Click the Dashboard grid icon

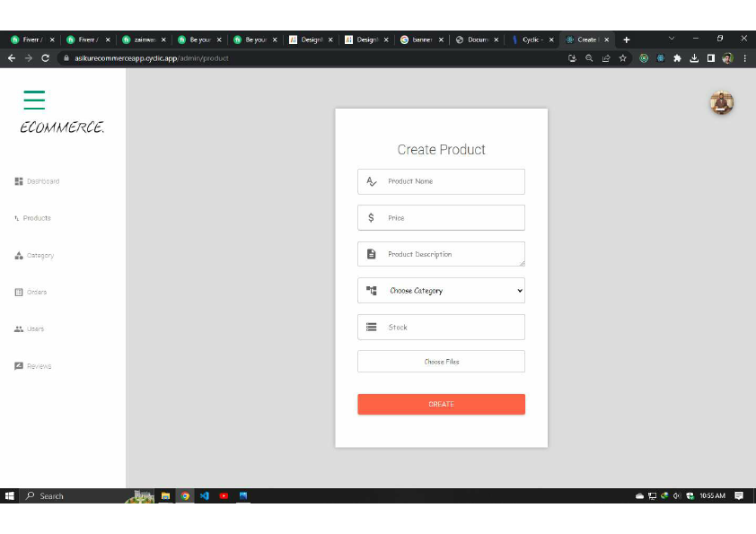(x=19, y=181)
